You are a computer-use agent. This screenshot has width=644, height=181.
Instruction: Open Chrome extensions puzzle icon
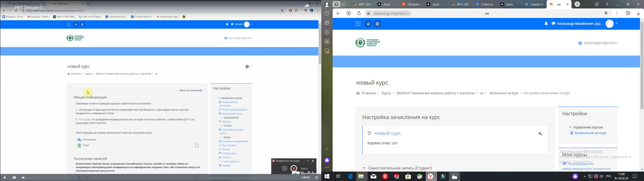[x=297, y=11]
